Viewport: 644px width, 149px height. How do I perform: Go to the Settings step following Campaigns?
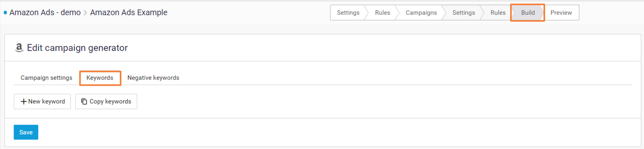[464, 12]
